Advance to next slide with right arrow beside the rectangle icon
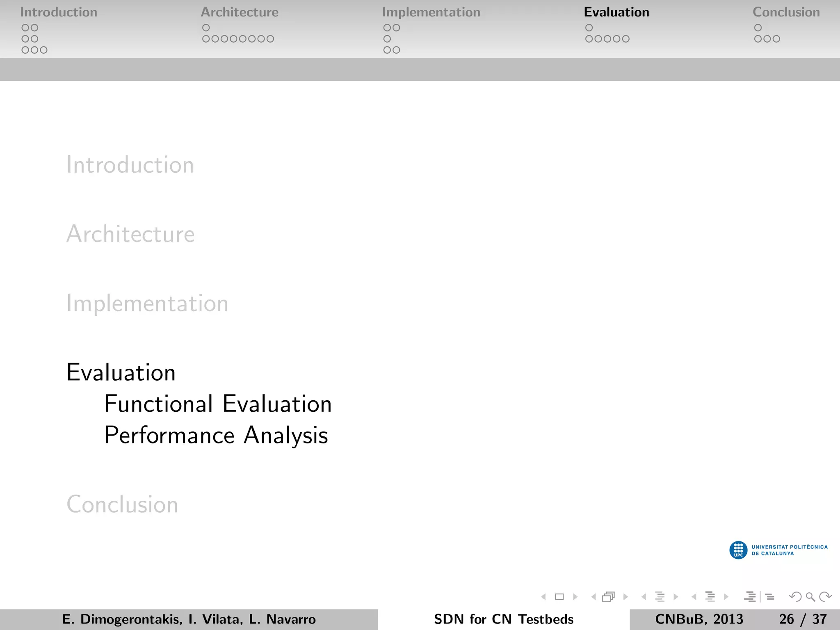 (575, 597)
